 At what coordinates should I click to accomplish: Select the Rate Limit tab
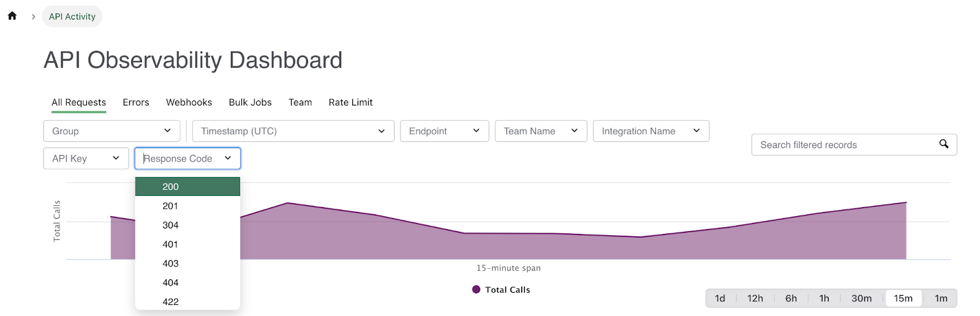click(x=350, y=102)
